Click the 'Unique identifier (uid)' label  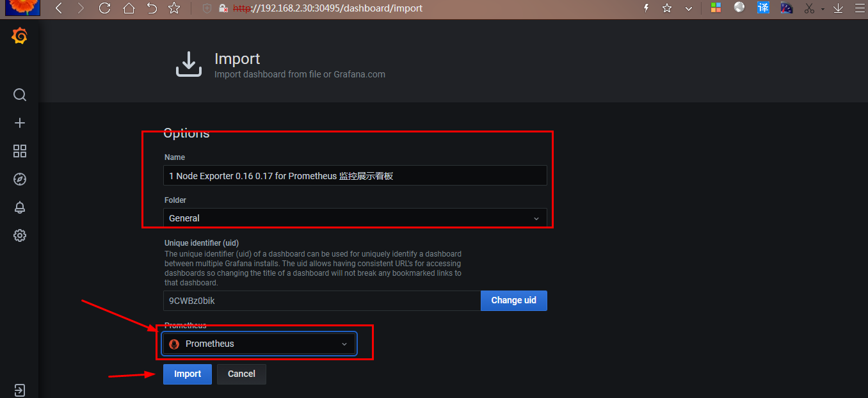coord(202,243)
